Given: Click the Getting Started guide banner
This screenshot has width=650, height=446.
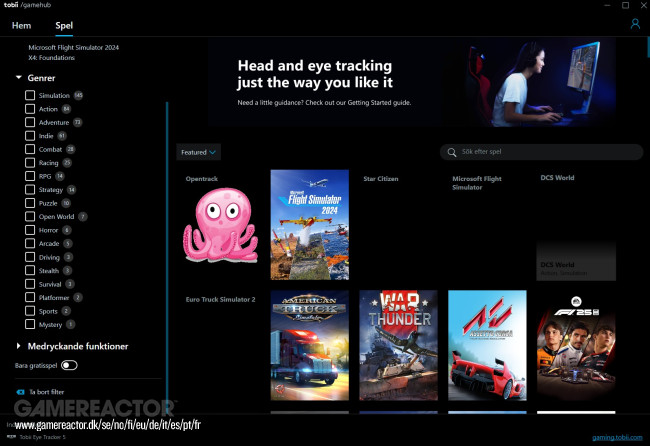Looking at the screenshot, I should [412, 82].
